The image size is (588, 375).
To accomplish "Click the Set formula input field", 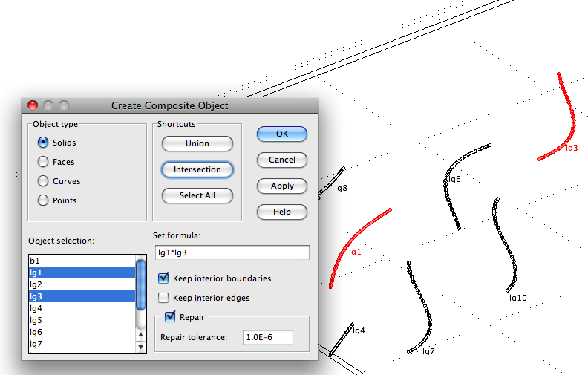I will tap(231, 252).
